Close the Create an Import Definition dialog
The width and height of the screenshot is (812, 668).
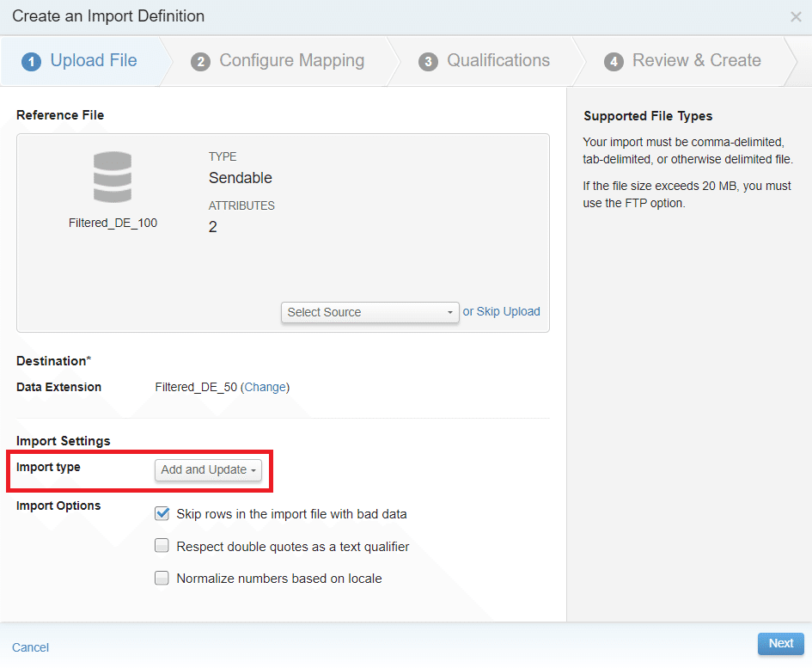(x=796, y=17)
